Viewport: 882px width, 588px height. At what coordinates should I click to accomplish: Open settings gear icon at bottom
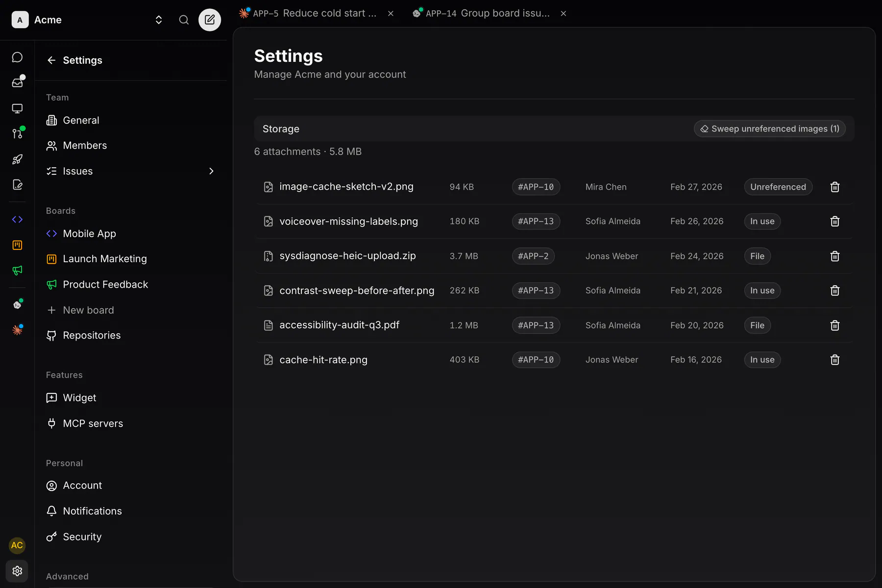pyautogui.click(x=17, y=571)
